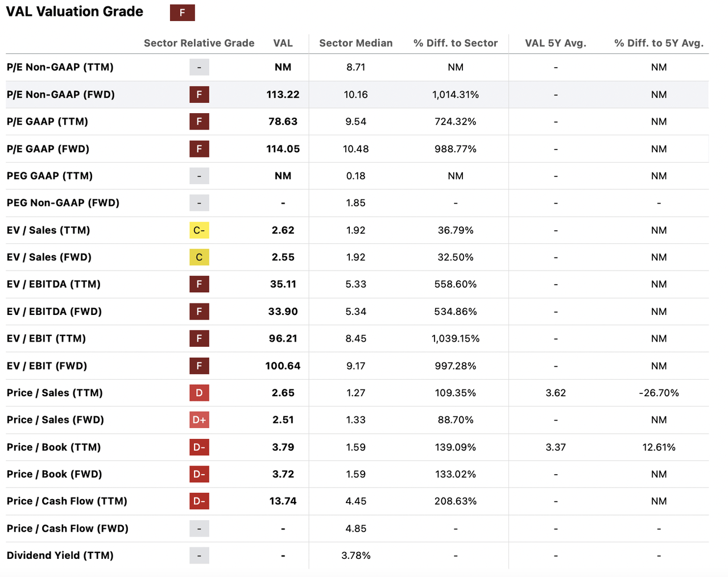
Task: Select the 1,039.15% EV / EBIT difference
Action: [x=456, y=338]
